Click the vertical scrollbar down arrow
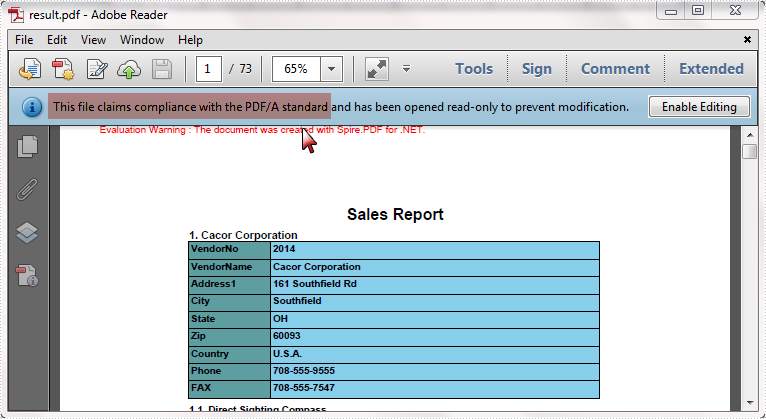Image resolution: width=766 pixels, height=419 pixels. 749,403
